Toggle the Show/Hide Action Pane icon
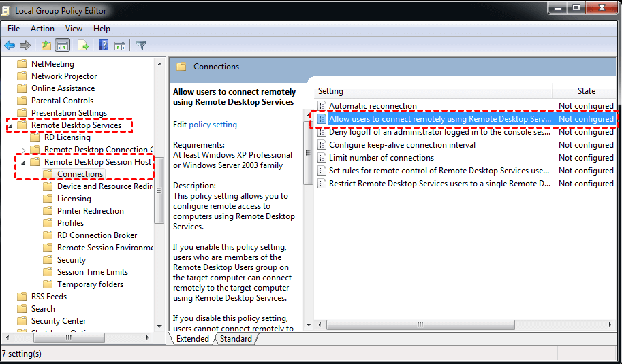This screenshot has height=364, width=622. click(120, 46)
